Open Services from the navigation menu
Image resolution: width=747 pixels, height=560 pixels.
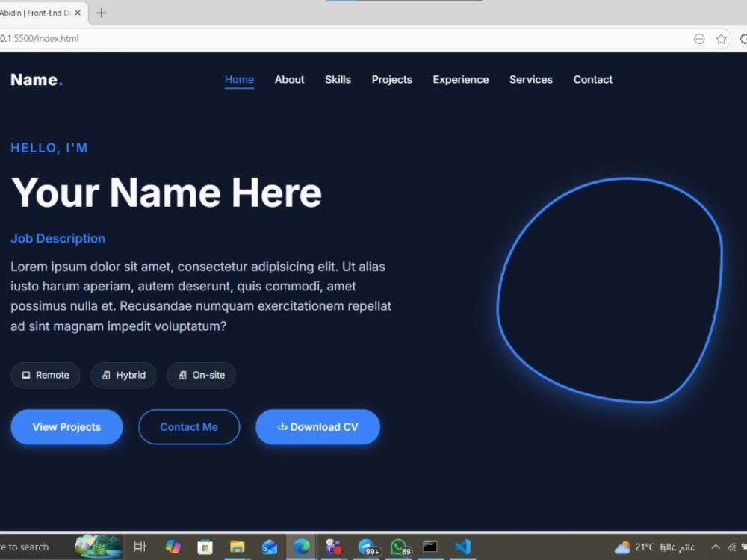[x=530, y=80]
